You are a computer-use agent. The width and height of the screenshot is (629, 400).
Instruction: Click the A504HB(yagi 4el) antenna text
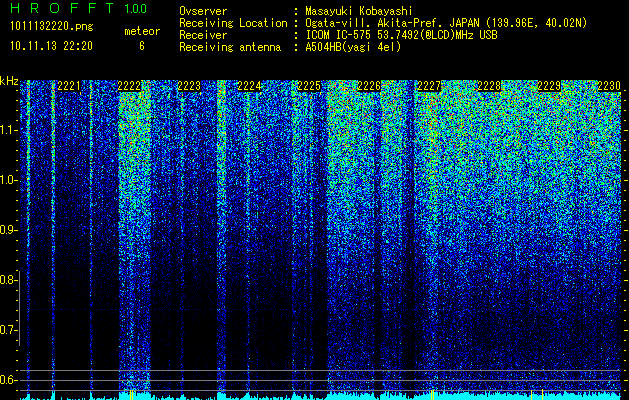(353, 47)
